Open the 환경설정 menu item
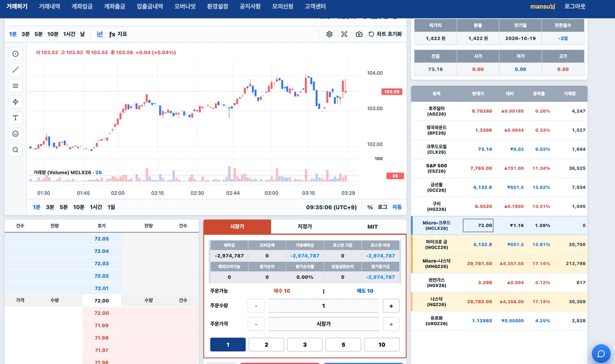Image resolution: width=615 pixels, height=364 pixels. coord(217,7)
